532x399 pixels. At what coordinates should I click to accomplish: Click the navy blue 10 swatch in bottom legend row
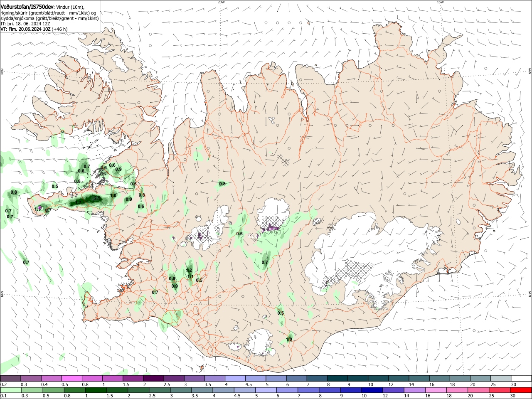[372, 390]
